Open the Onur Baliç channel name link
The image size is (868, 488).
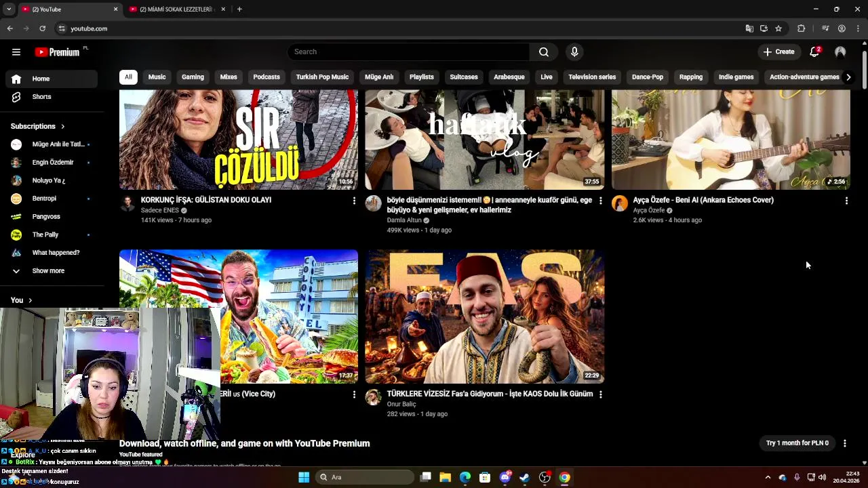click(401, 405)
